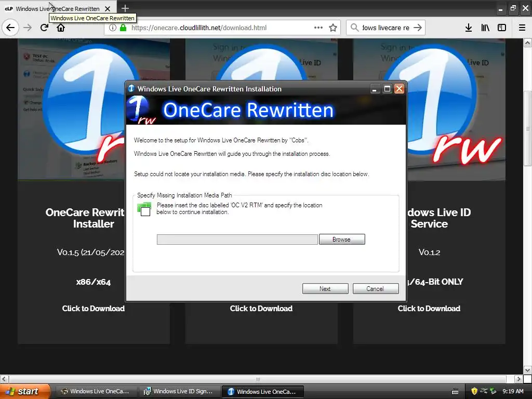Click the browser search box
This screenshot has height=399, width=532.
[x=385, y=28]
